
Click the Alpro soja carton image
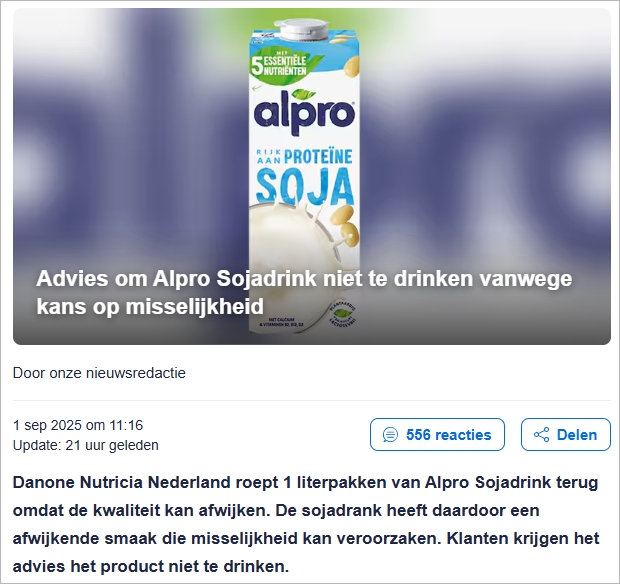pyautogui.click(x=304, y=176)
